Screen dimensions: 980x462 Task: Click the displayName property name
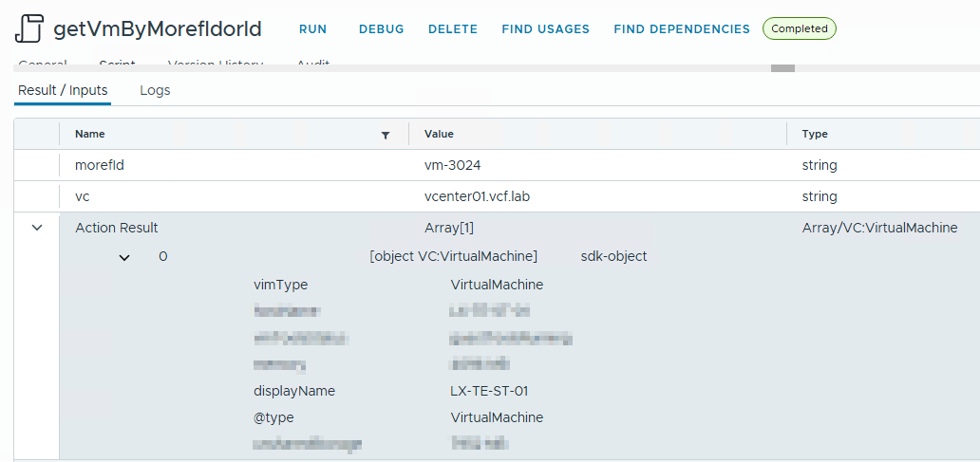pyautogui.click(x=294, y=391)
